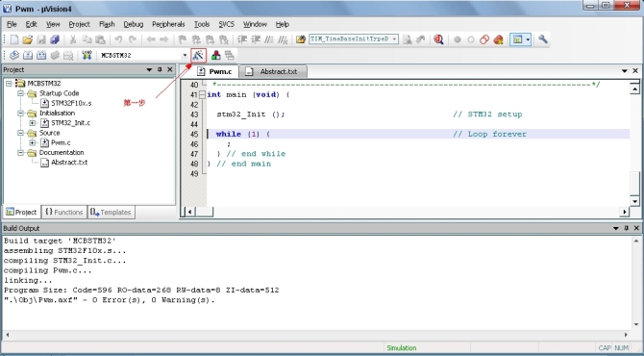Click the 'Simulation' status bar text

point(401,347)
